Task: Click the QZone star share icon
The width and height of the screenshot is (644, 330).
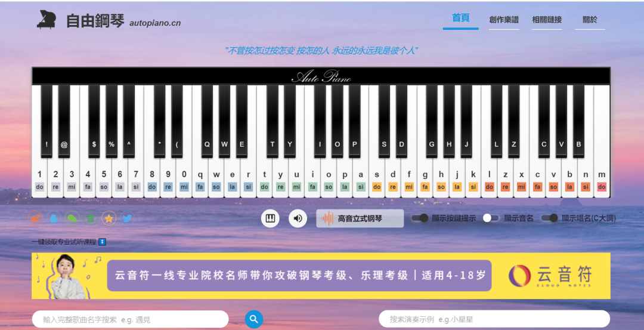Action: tap(109, 218)
